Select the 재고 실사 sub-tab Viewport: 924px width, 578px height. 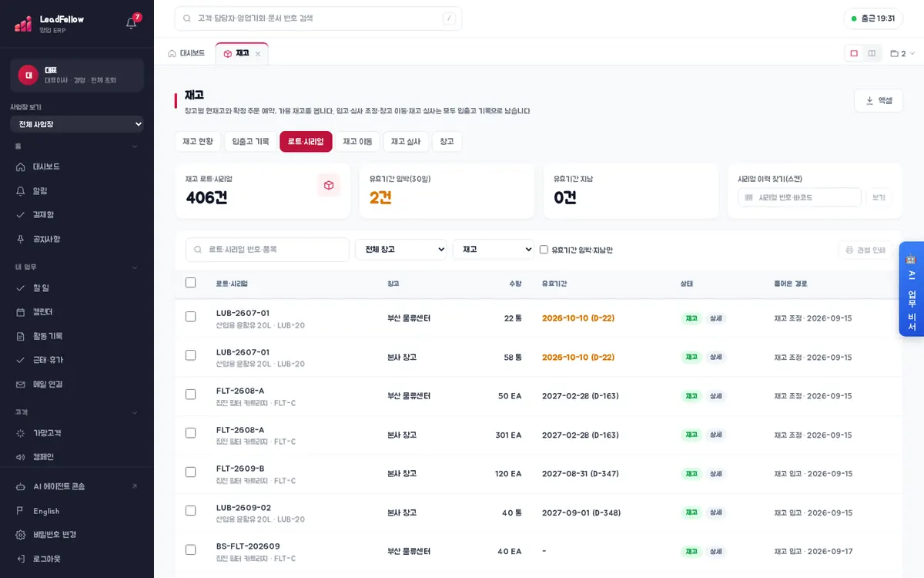(406, 142)
